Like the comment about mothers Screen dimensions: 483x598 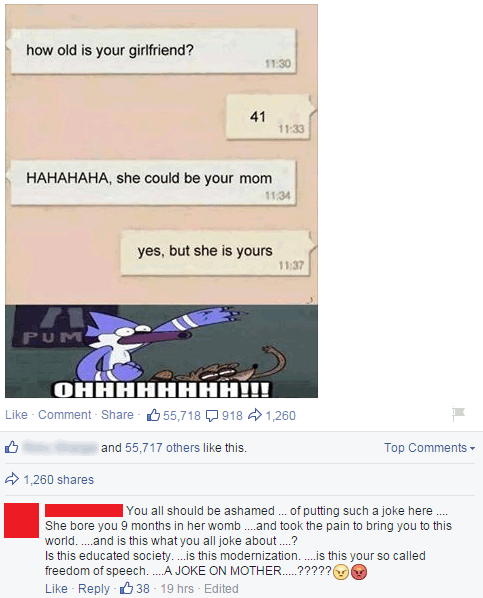[56, 588]
